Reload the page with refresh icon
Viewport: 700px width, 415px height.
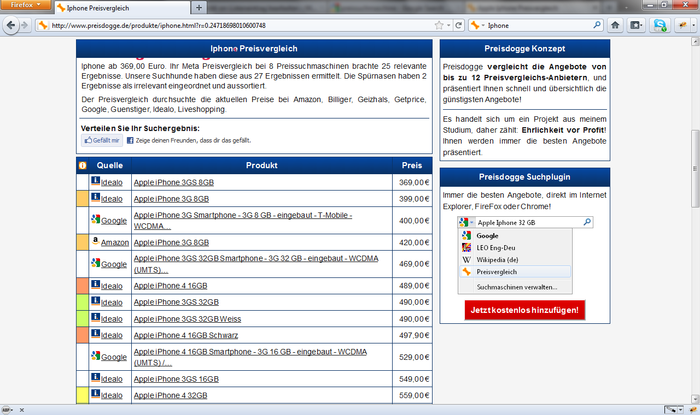[x=458, y=25]
